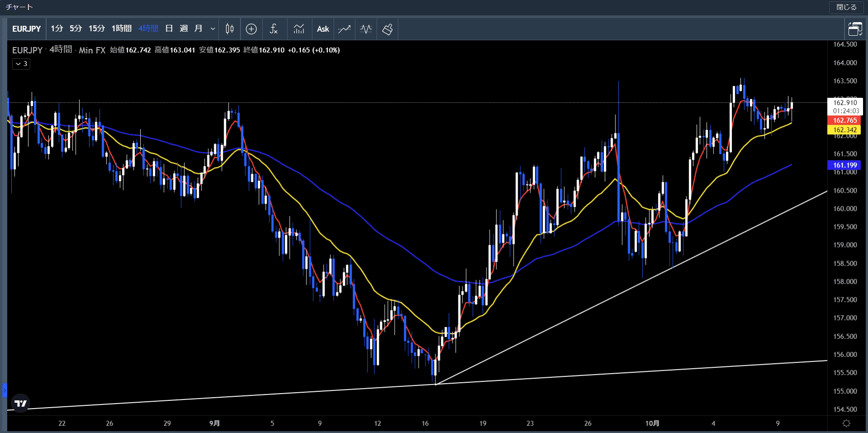This screenshot has height=433, width=868.
Task: Click the 155.000 price axis label
Action: point(845,391)
